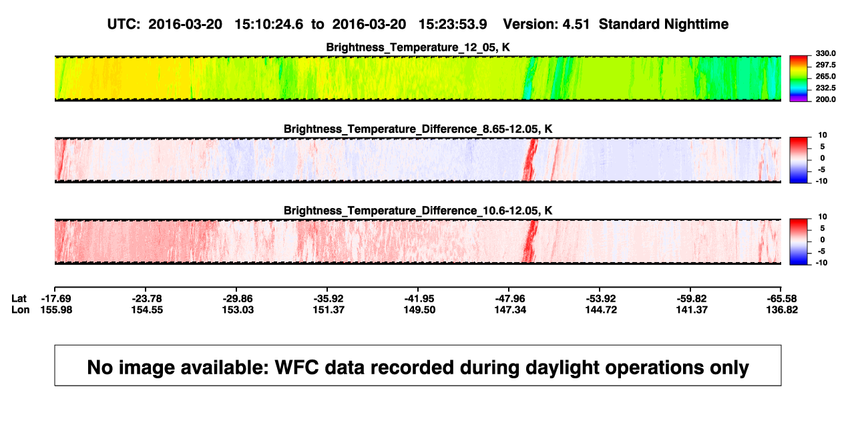Click the 8.65-12.05 difference image strip
Viewport: 868px width, 445px height.
tap(417, 160)
